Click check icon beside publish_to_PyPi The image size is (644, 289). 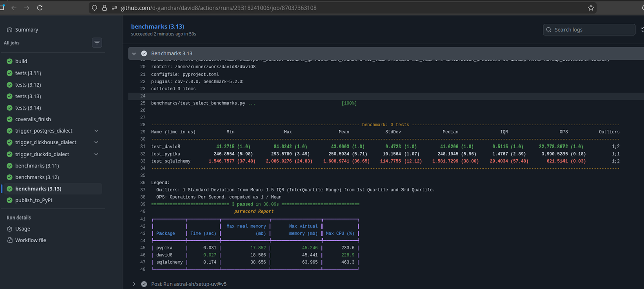click(10, 200)
